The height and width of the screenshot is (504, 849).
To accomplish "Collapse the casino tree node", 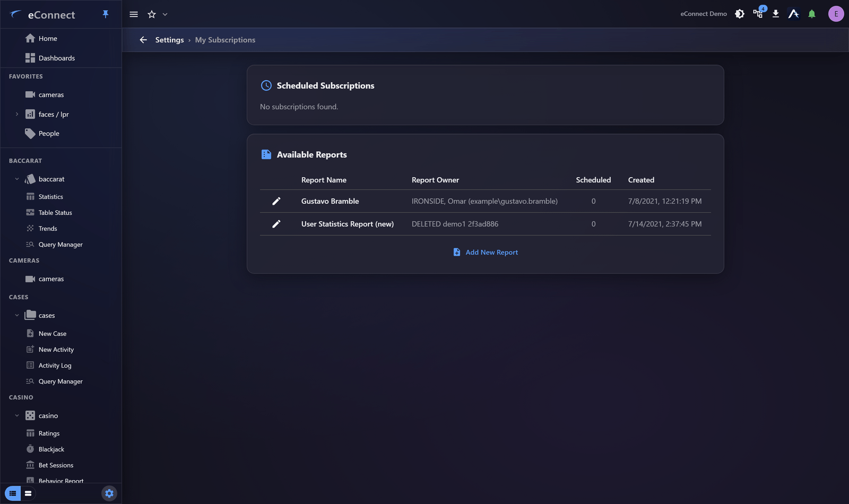I will (17, 415).
